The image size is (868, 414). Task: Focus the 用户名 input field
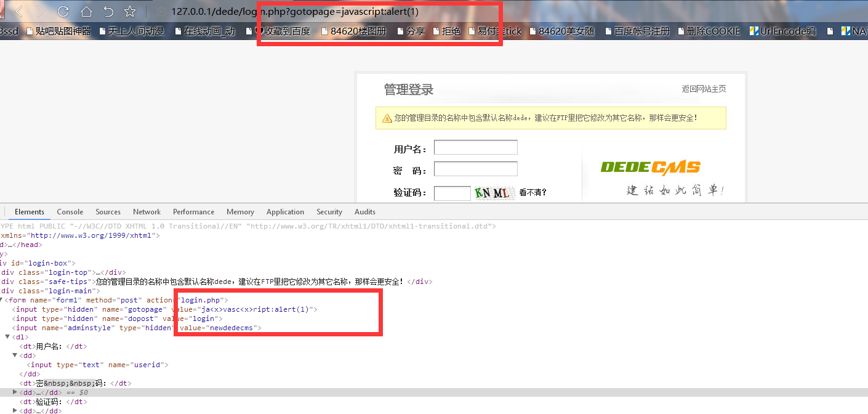476,147
